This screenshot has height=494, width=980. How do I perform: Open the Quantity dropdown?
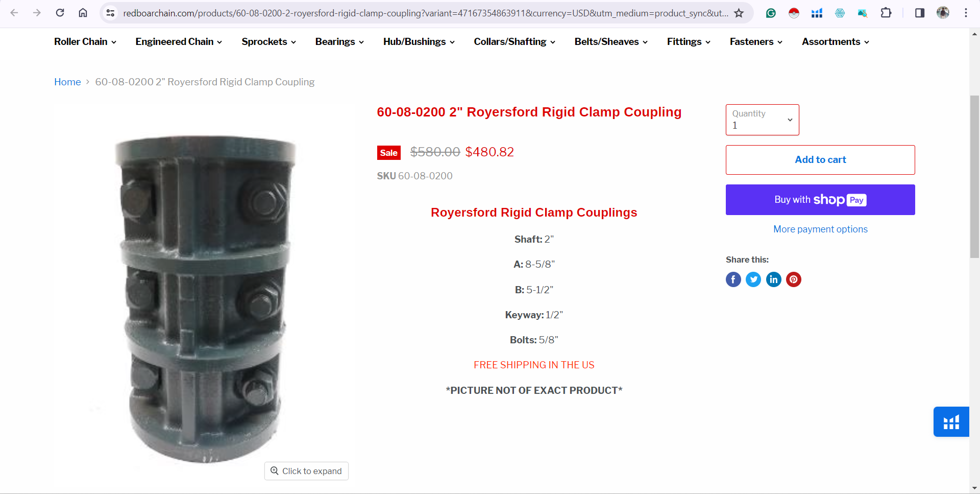(x=762, y=120)
